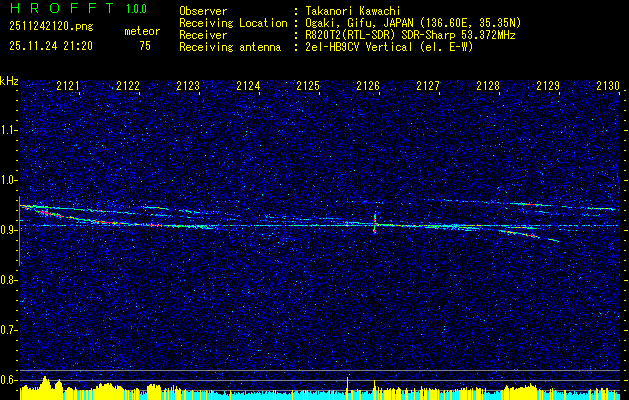
Task: Click the vertical meteor burst spike near 2126
Action: [x=375, y=222]
